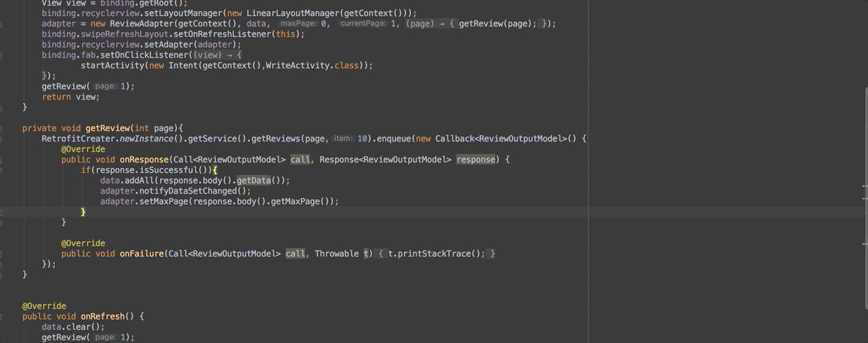This screenshot has height=343, width=868.
Task: Click 'return view;' statement
Action: pos(71,97)
